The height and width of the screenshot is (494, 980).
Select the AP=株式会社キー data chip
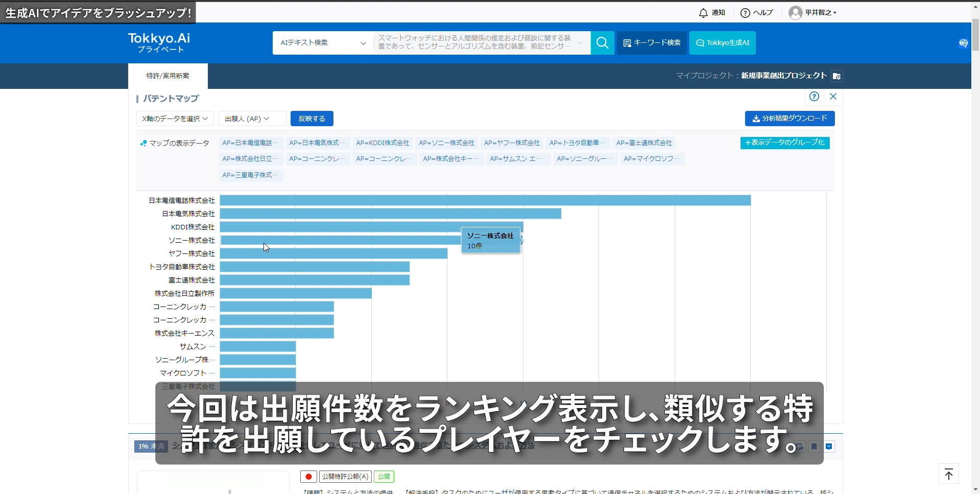451,159
